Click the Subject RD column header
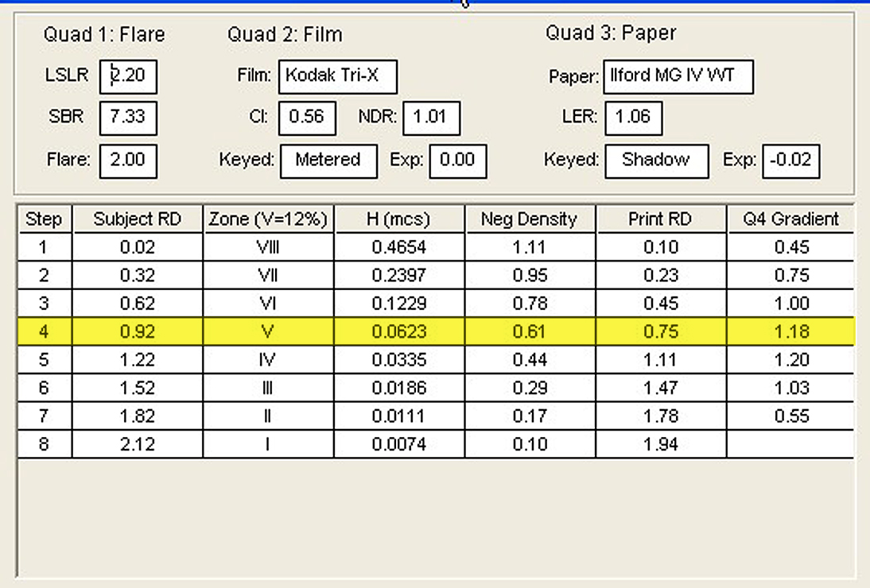The height and width of the screenshot is (588, 870). click(x=138, y=219)
